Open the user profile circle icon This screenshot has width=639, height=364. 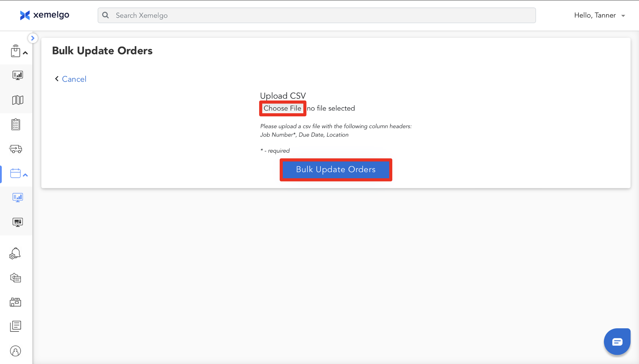click(x=16, y=351)
